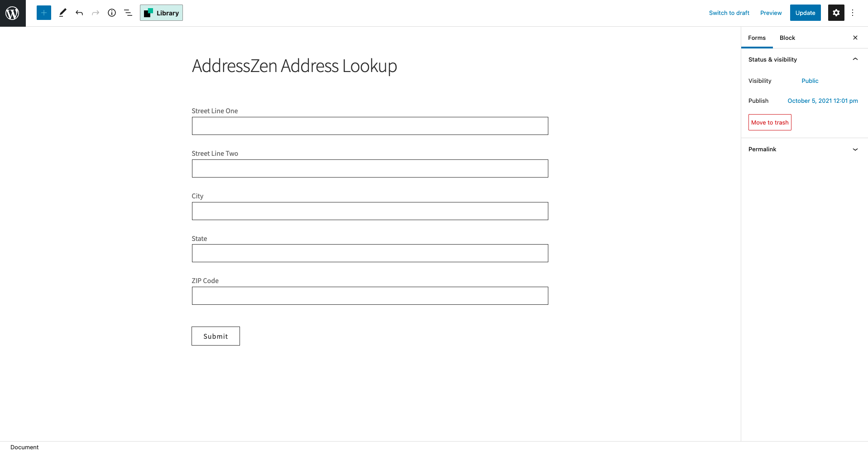Click Switch to draft
Screen dimensions: 868x452
point(729,13)
